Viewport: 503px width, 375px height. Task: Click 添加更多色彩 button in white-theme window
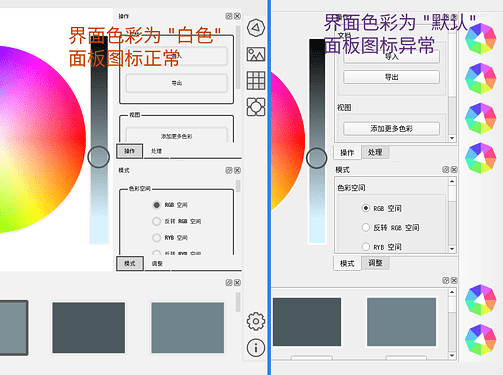tap(177, 135)
